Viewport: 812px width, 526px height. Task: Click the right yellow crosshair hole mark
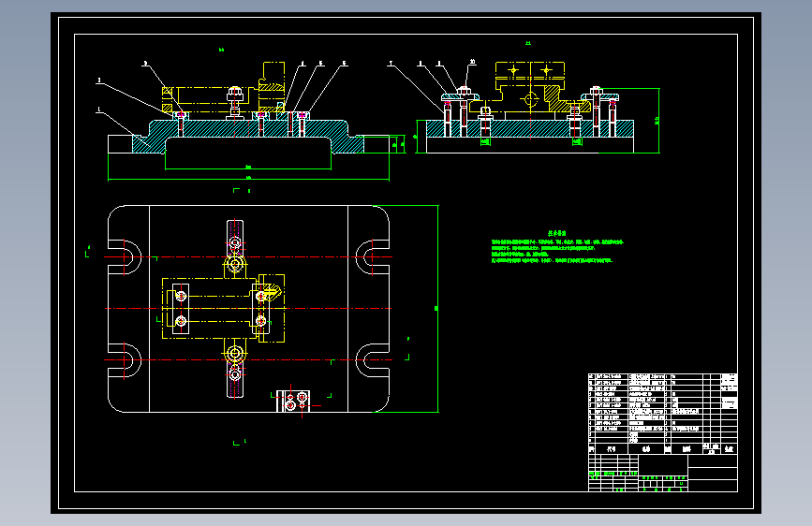546,70
